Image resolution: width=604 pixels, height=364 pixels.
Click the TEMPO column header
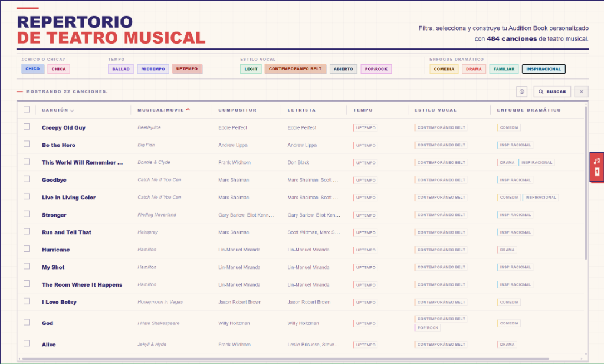tap(363, 110)
